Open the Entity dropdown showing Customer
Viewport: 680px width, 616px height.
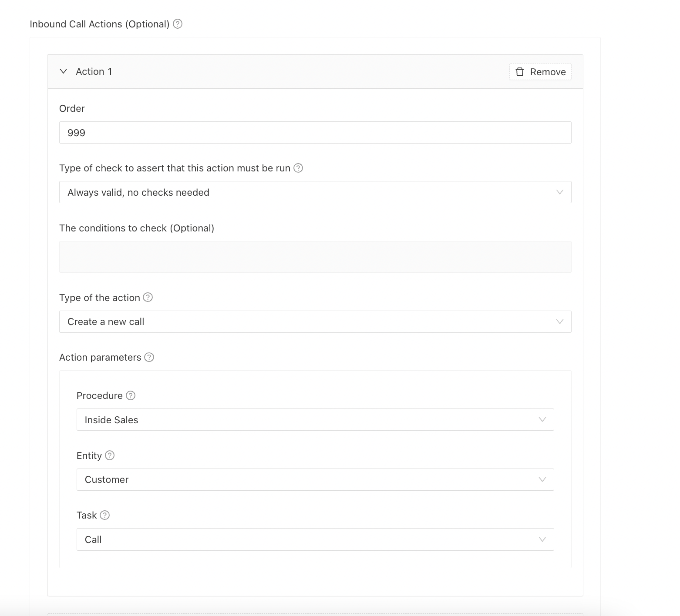(315, 479)
